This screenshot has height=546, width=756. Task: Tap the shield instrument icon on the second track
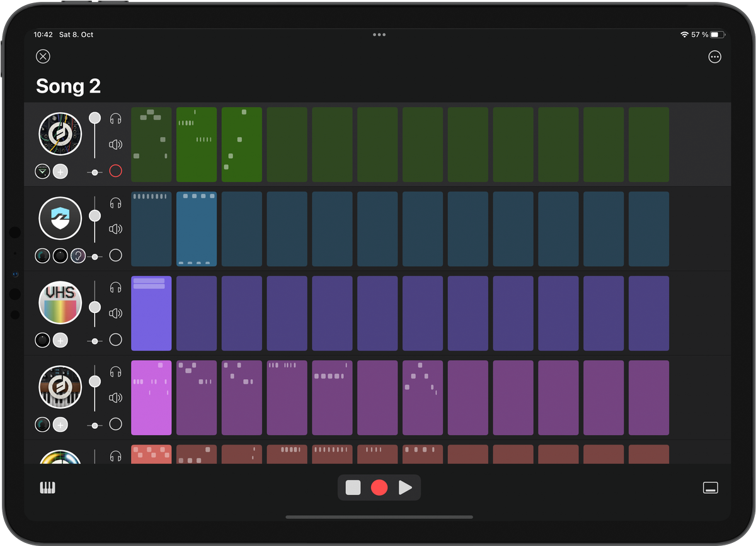[x=60, y=218]
